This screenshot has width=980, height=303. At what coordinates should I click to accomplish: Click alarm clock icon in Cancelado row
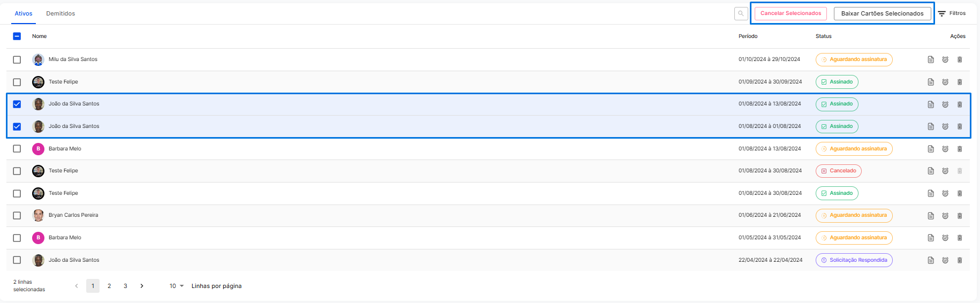(945, 171)
